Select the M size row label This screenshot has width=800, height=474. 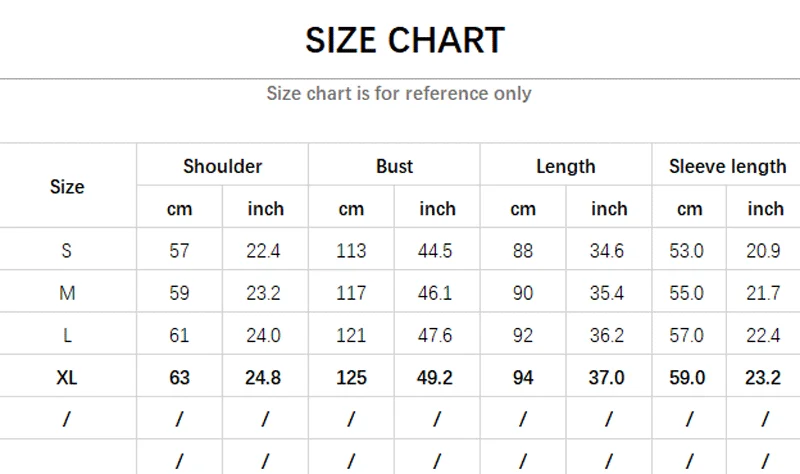click(x=67, y=294)
